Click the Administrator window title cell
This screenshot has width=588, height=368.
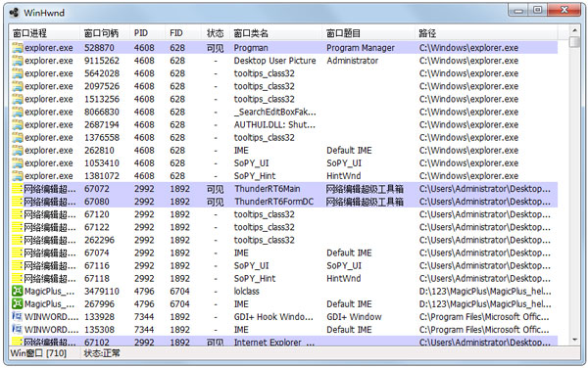click(352, 61)
